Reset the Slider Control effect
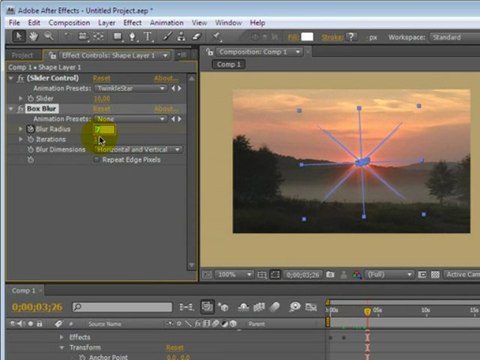The image size is (480, 360). tap(102, 78)
